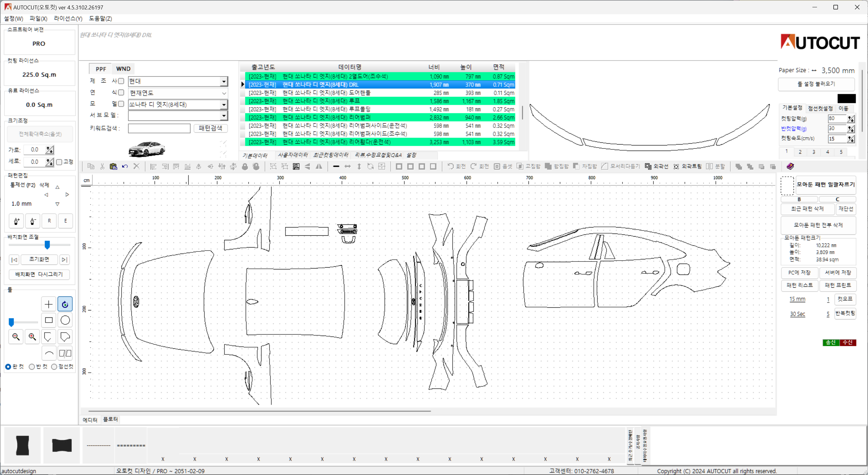Toggle the 모델 checkbox
This screenshot has height=475, width=868.
coord(121,104)
